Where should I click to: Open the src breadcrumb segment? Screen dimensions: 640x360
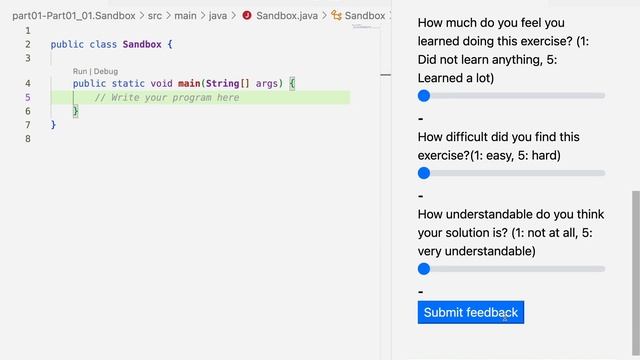155,16
